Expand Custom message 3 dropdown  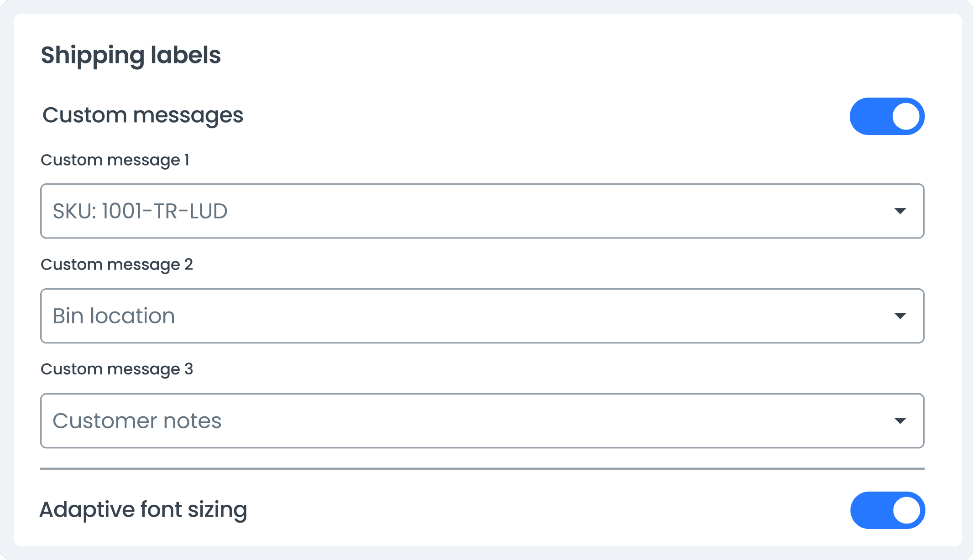tap(901, 420)
